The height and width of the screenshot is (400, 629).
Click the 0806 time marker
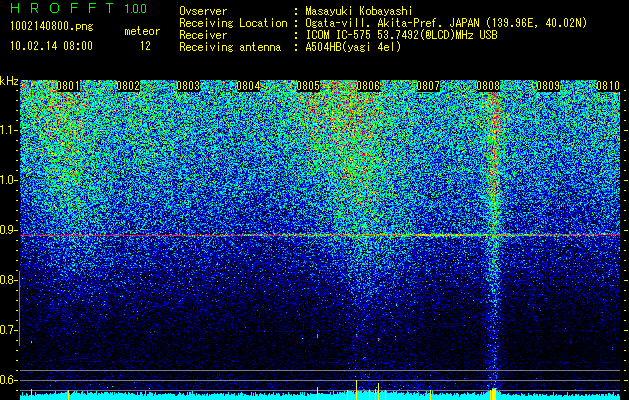pyautogui.click(x=368, y=86)
